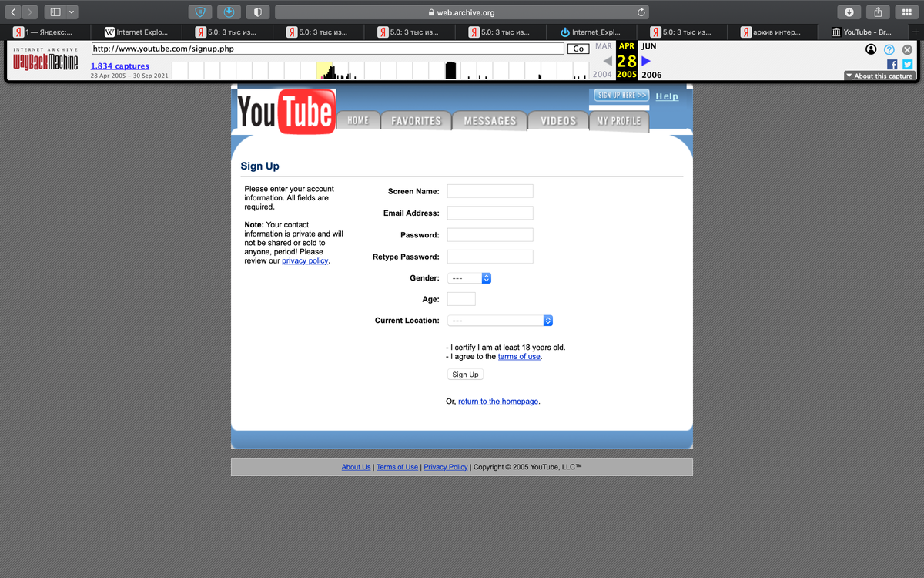Open the MY PROFILE tab
The height and width of the screenshot is (578, 924).
click(x=619, y=121)
